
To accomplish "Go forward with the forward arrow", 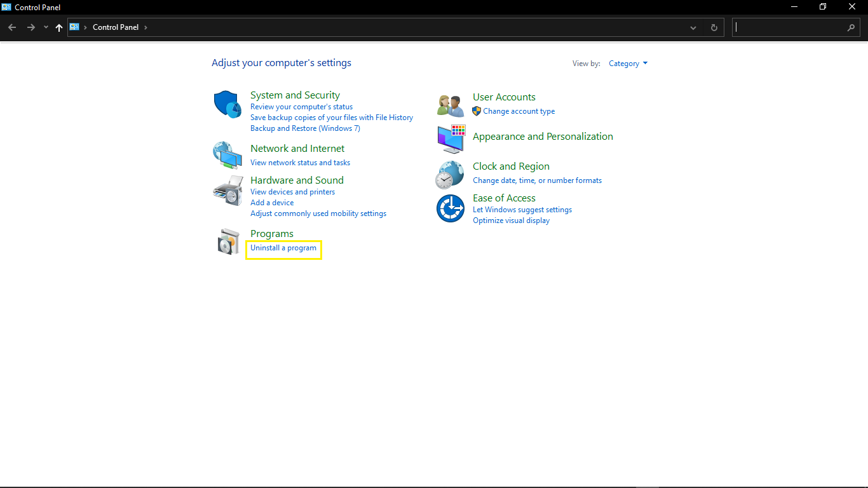I will (31, 27).
